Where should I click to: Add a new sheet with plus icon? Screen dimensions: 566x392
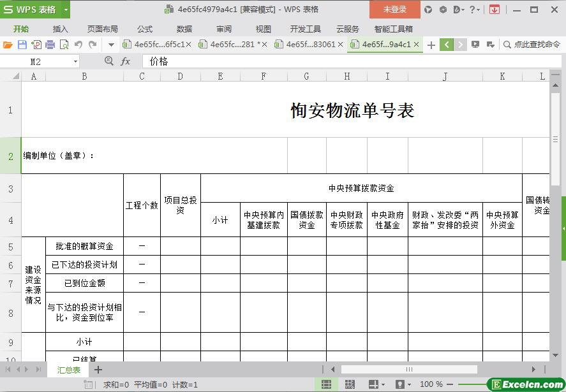pos(98,370)
